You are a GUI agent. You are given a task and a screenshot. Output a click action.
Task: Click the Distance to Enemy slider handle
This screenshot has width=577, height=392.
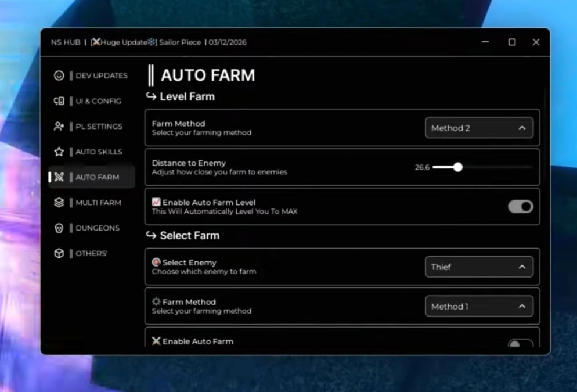point(458,167)
